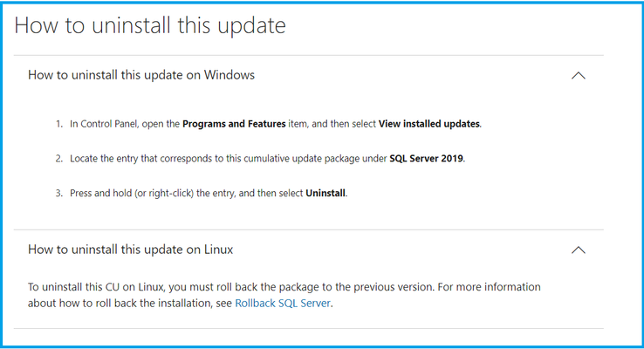Viewport: 644px width, 349px height.
Task: Click the "To uninstall this CU on Linux" sentence start
Action: point(96,287)
